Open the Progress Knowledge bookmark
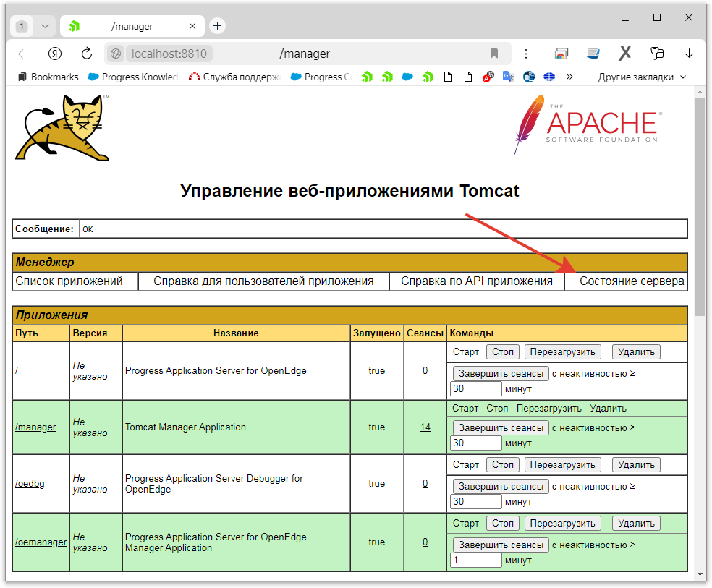Viewport: 712px width, 588px height. (x=133, y=77)
